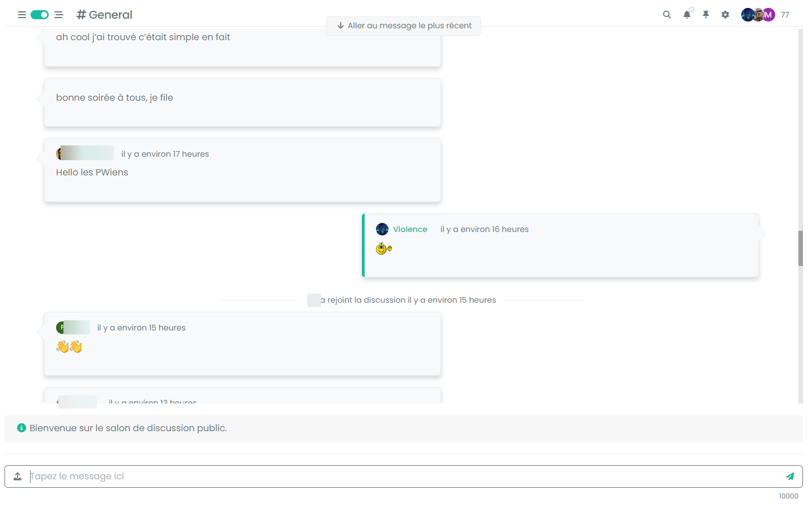Click the left hamburger menu icon
Image resolution: width=812 pixels, height=507 pixels.
[x=22, y=15]
